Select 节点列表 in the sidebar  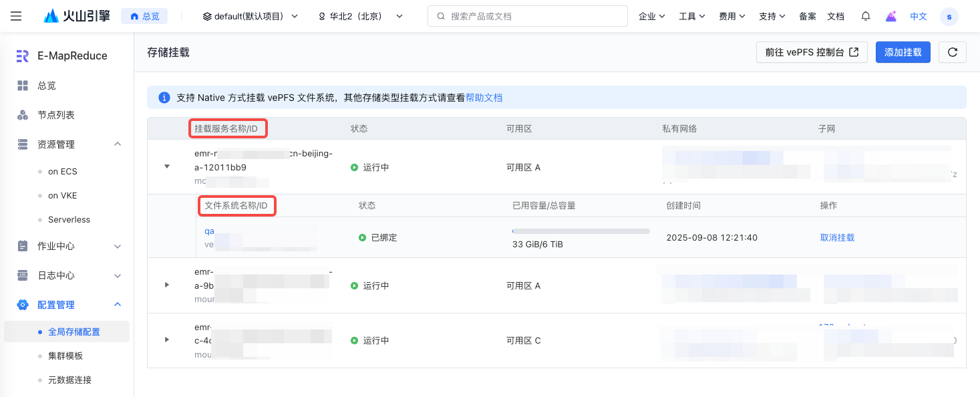click(56, 115)
